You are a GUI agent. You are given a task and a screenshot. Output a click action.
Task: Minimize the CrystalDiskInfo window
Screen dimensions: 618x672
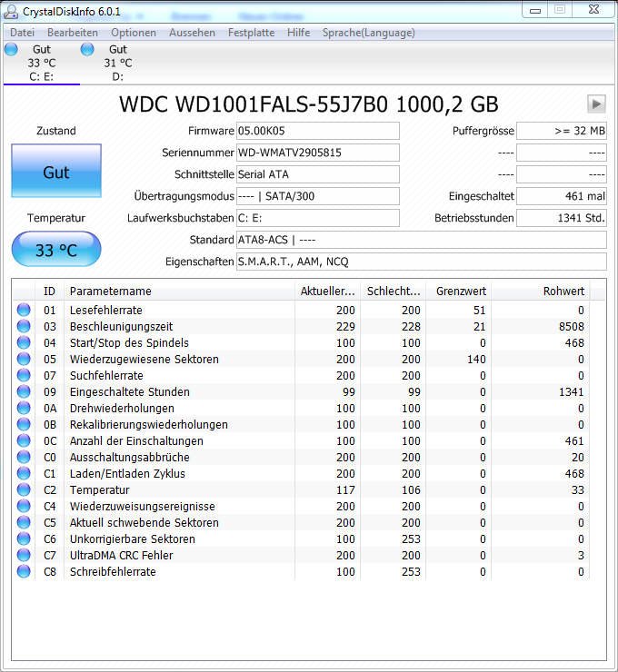click(535, 10)
